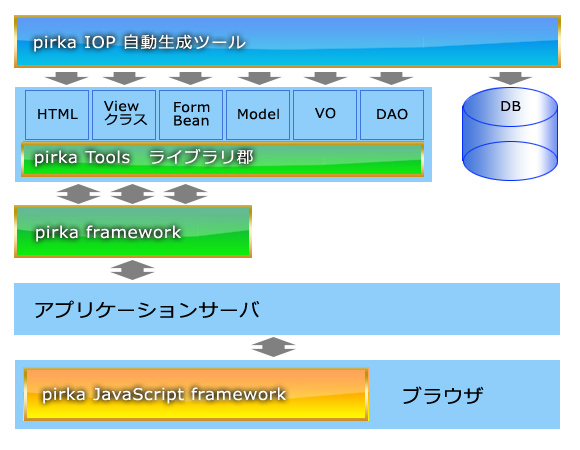
Task: Click the pirka framework green block
Action: tap(133, 231)
